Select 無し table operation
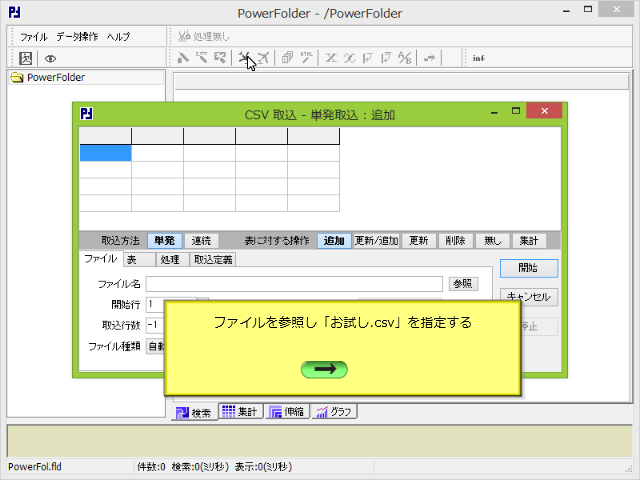Viewport: 640px width, 480px height. click(492, 240)
